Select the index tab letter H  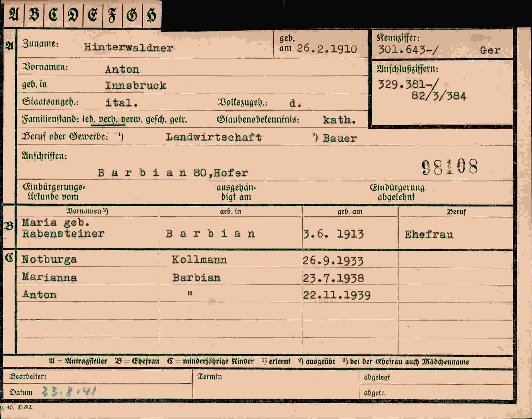[x=151, y=15]
